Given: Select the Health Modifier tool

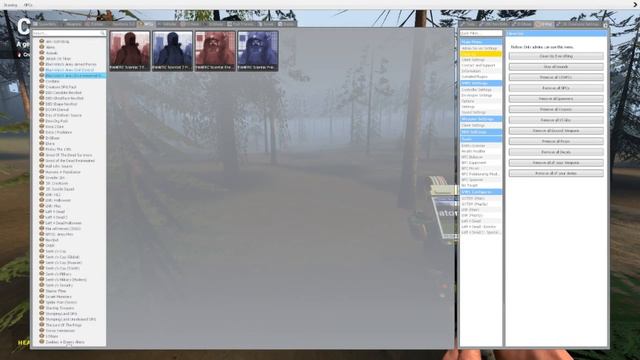Looking at the screenshot, I should coord(481,151).
